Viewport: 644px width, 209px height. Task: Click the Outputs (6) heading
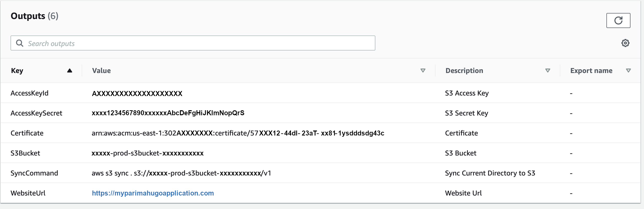tap(34, 16)
